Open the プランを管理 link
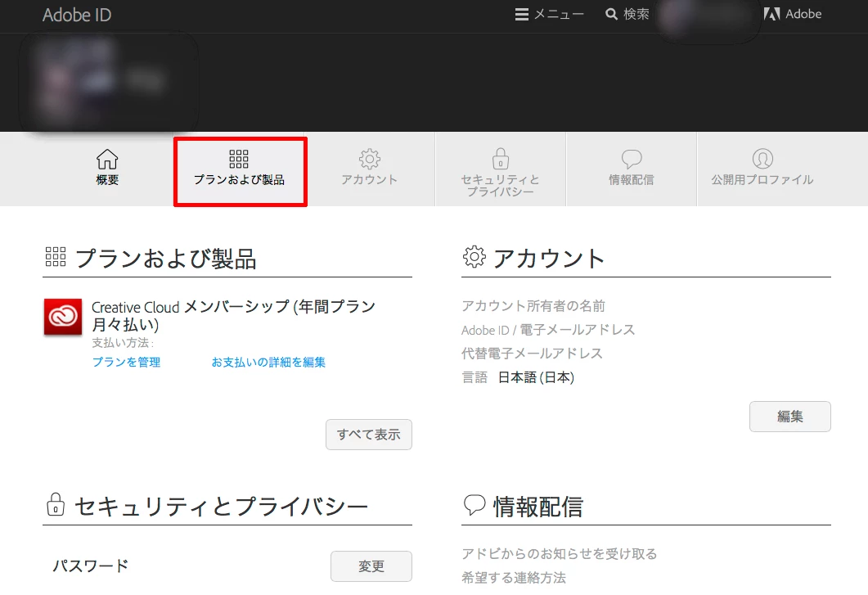Viewport: 868px width, 595px height. 126,362
